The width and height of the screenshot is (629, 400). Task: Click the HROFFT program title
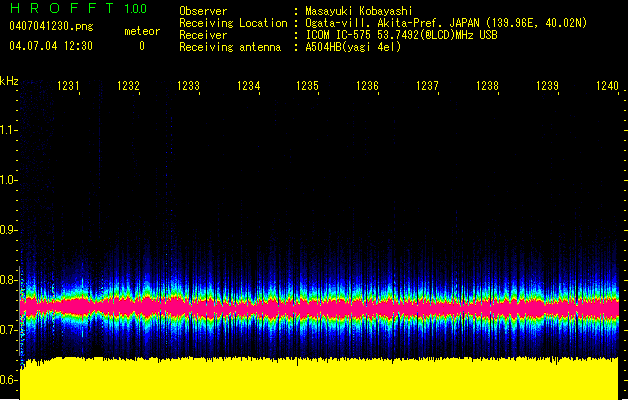[x=60, y=9]
